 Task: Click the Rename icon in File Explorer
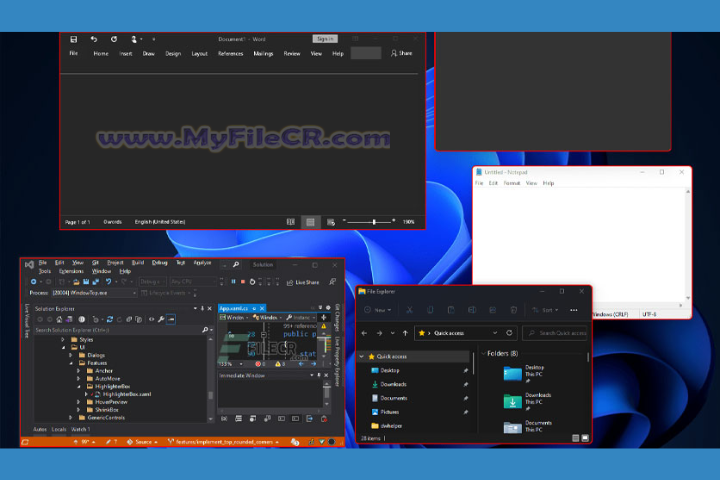(x=472, y=310)
